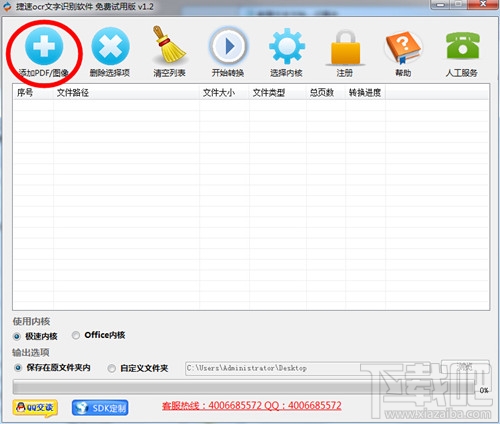The image size is (500, 424).
Task: Click the output path field showing Desktop
Action: 313,368
